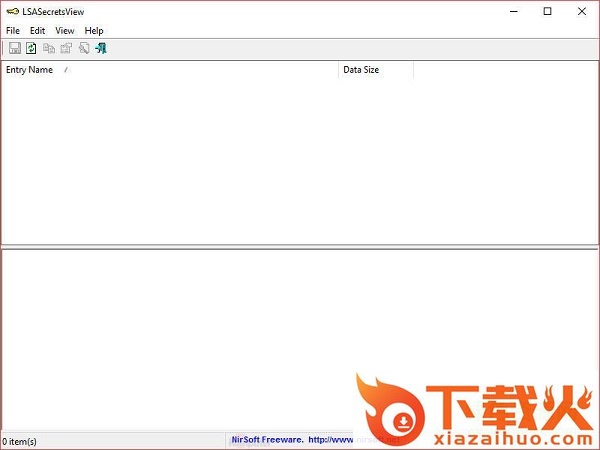Viewport: 600px width, 450px height.
Task: Click the Copy Selected Items toolbar icon
Action: pos(49,48)
